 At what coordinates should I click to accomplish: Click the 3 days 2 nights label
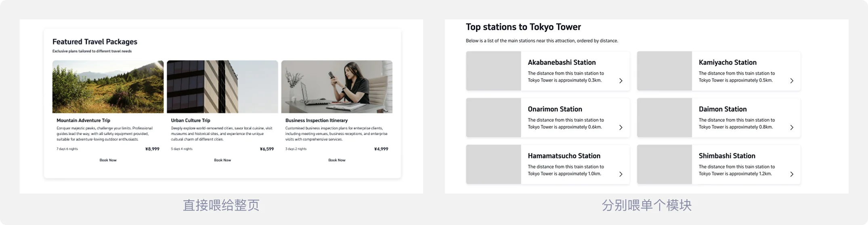click(x=296, y=149)
